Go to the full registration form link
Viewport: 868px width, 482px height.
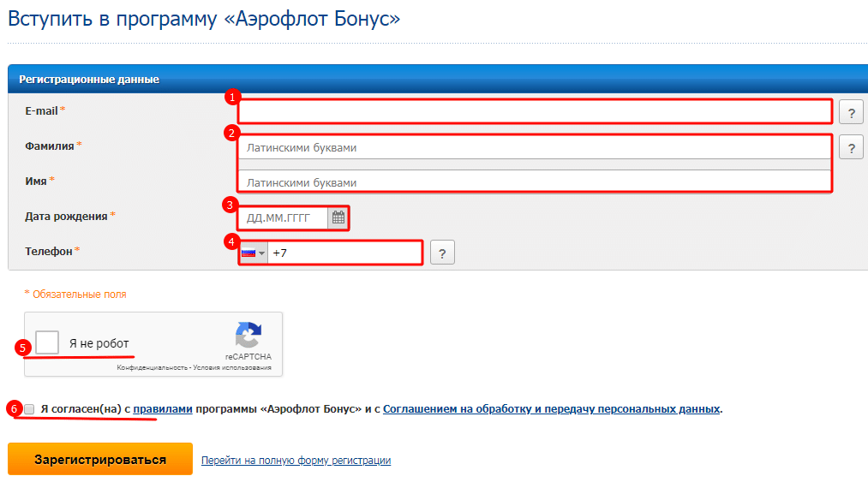[296, 461]
